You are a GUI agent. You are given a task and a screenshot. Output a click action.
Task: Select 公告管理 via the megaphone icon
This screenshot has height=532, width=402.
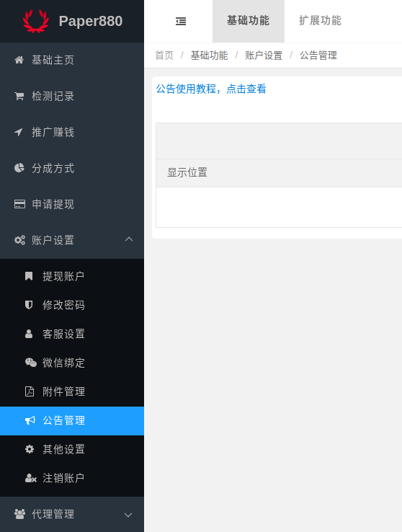pos(30,421)
